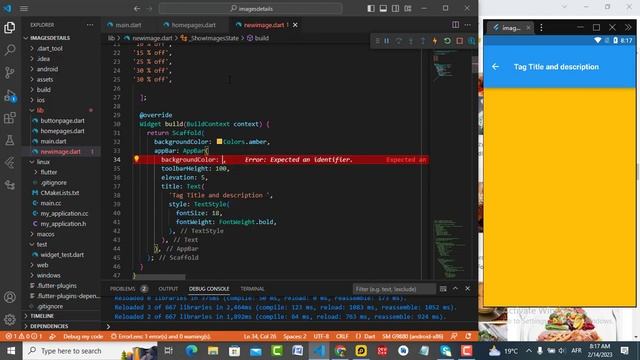Open Windows Start menu
This screenshot has width=640, height=360.
point(11,351)
